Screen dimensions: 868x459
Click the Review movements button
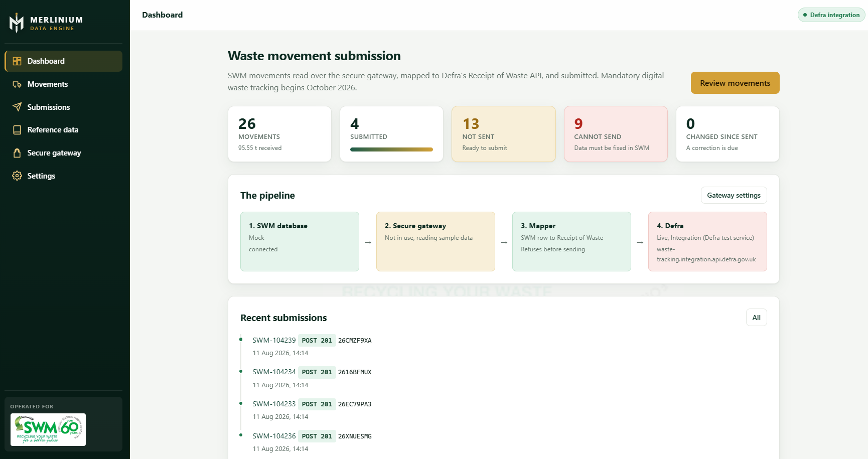pyautogui.click(x=735, y=83)
